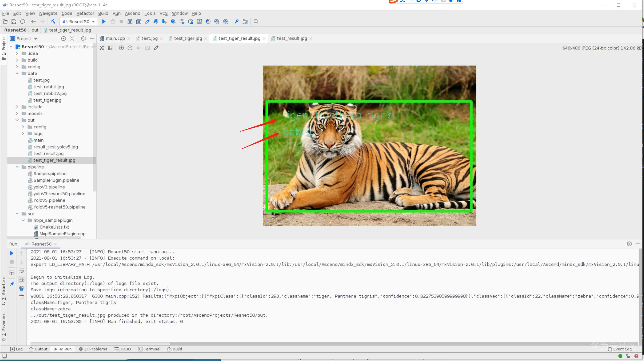The width and height of the screenshot is (644, 361).
Task: Locate current file in Project panel
Action: pyautogui.click(x=64, y=38)
